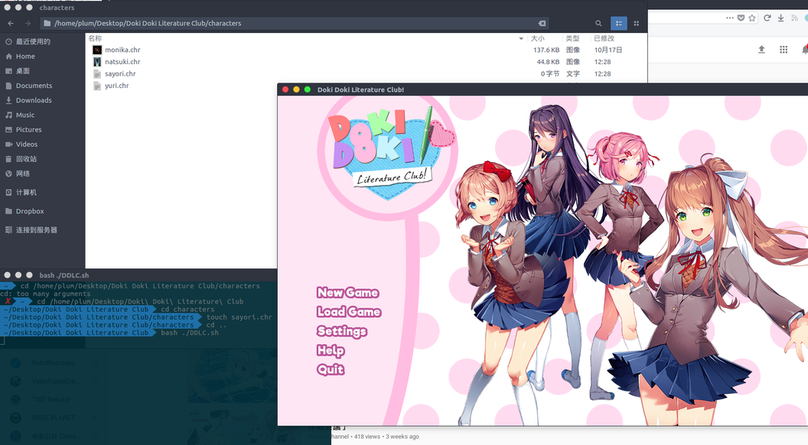Quit Doki Doki Literature Club
The image size is (808, 445).
point(330,369)
